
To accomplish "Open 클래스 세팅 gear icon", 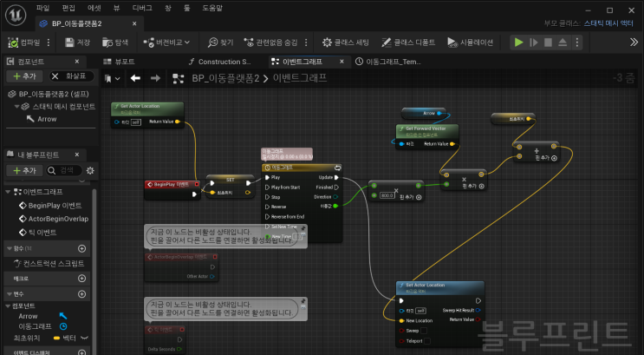I will [327, 43].
